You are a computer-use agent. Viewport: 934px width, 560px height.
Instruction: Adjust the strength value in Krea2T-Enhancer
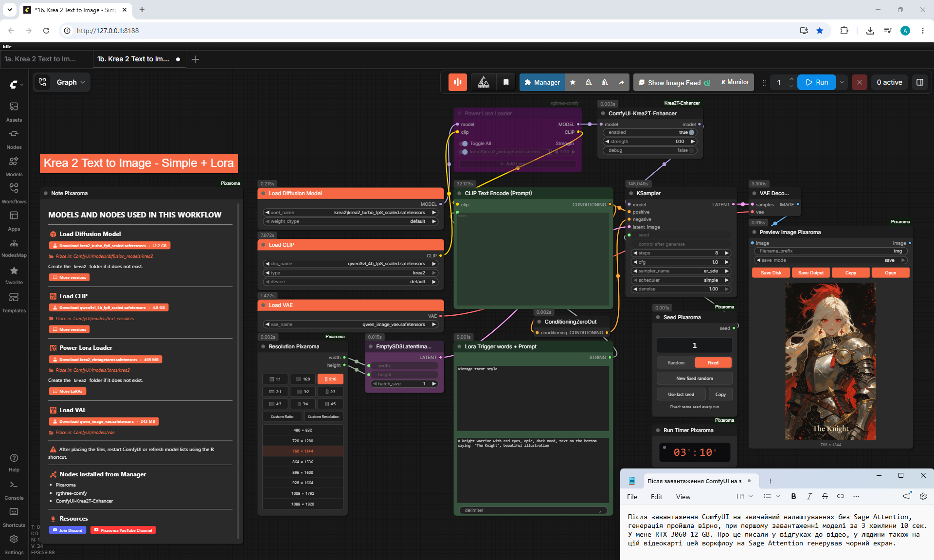click(650, 142)
